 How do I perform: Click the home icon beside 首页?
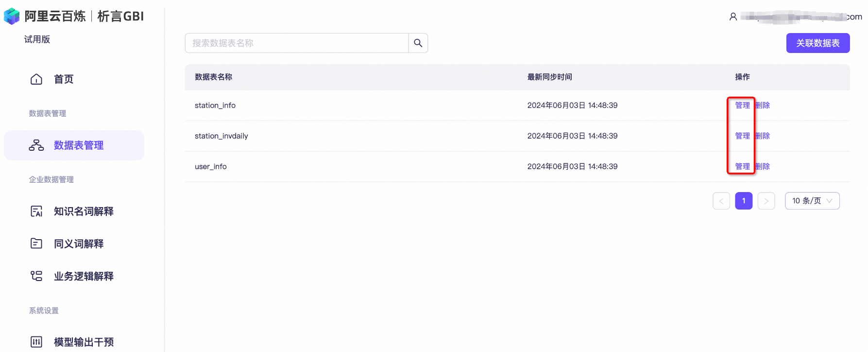tap(36, 79)
